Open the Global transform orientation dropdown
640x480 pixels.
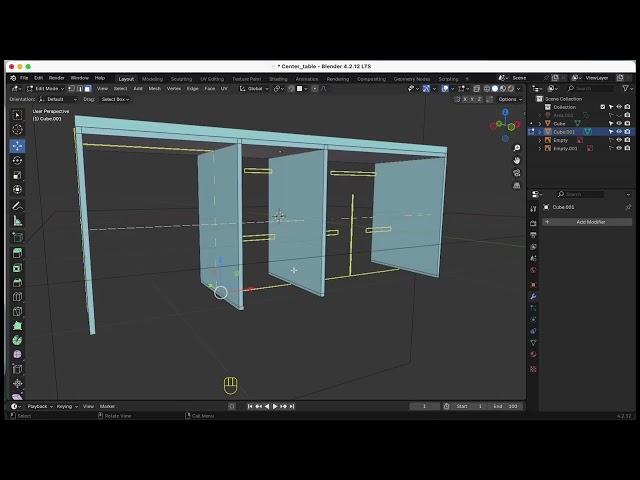click(254, 89)
